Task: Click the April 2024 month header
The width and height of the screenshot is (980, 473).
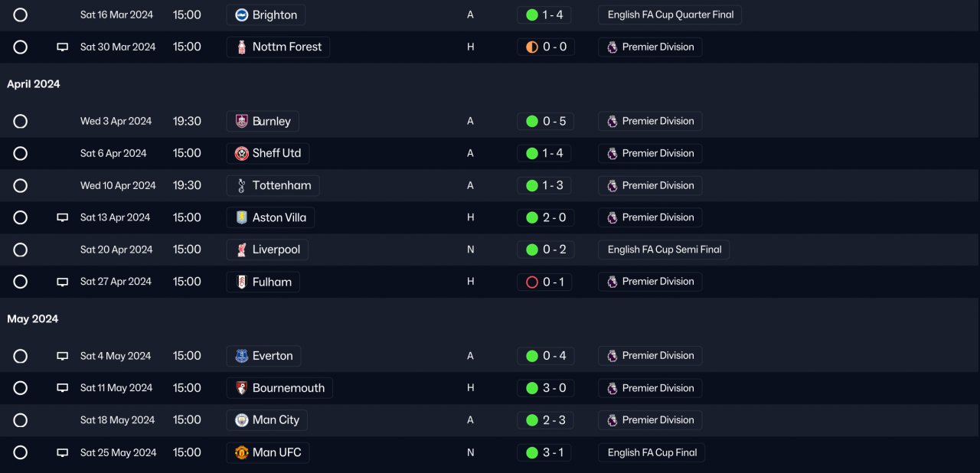Action: pos(34,84)
